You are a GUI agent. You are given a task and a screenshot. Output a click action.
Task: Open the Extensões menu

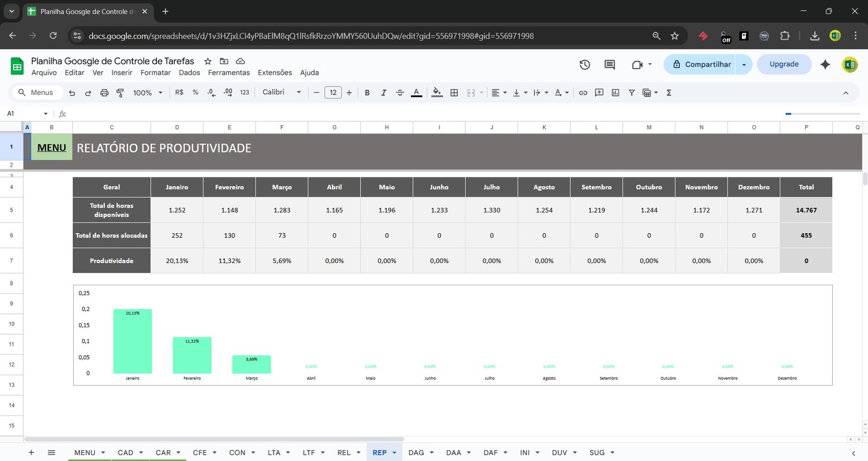pyautogui.click(x=275, y=73)
